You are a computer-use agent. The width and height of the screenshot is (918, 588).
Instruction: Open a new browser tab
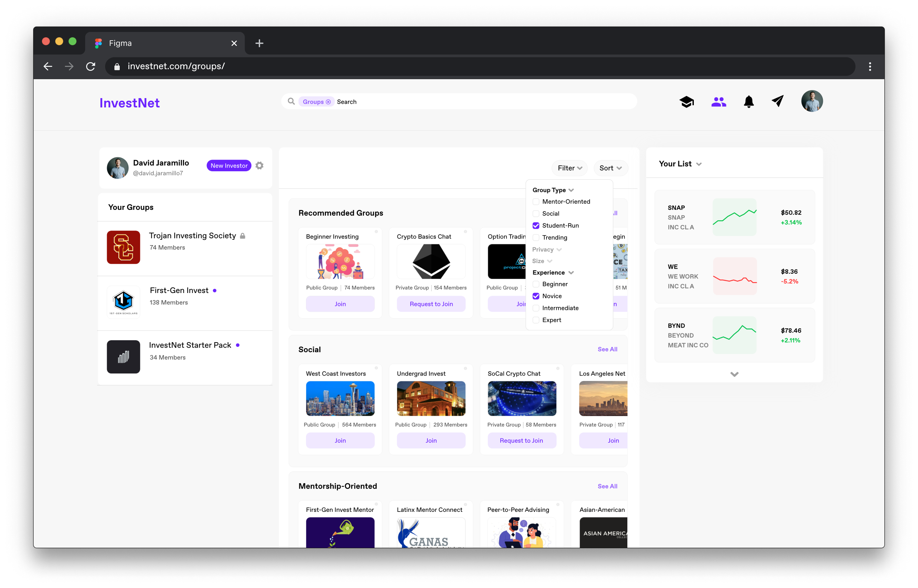click(259, 43)
